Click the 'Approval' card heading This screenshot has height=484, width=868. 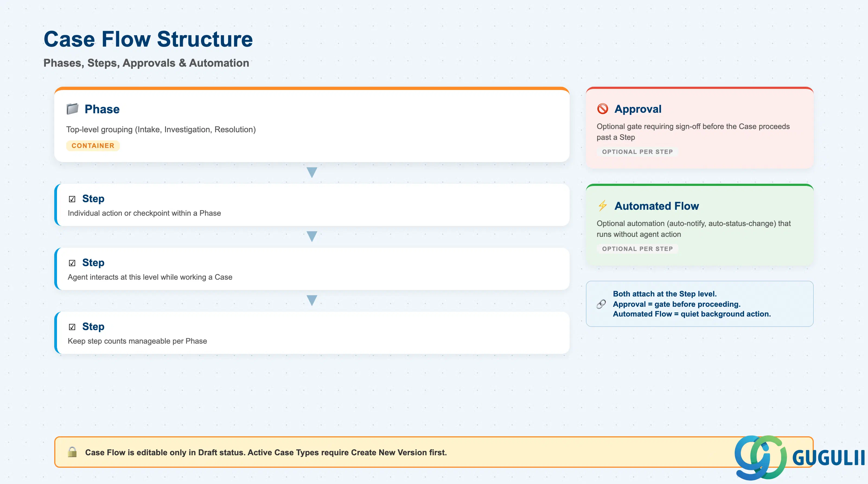click(x=638, y=109)
